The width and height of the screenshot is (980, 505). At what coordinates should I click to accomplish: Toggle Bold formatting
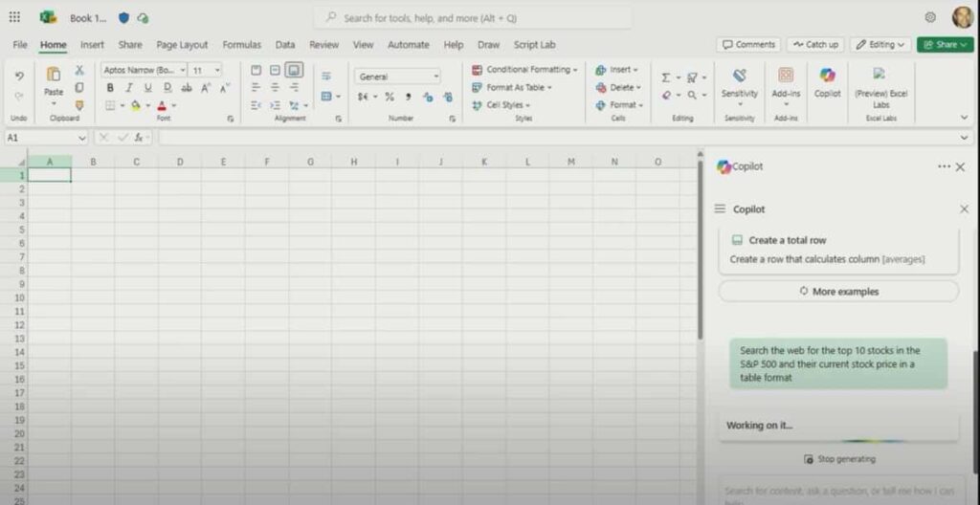click(x=111, y=88)
